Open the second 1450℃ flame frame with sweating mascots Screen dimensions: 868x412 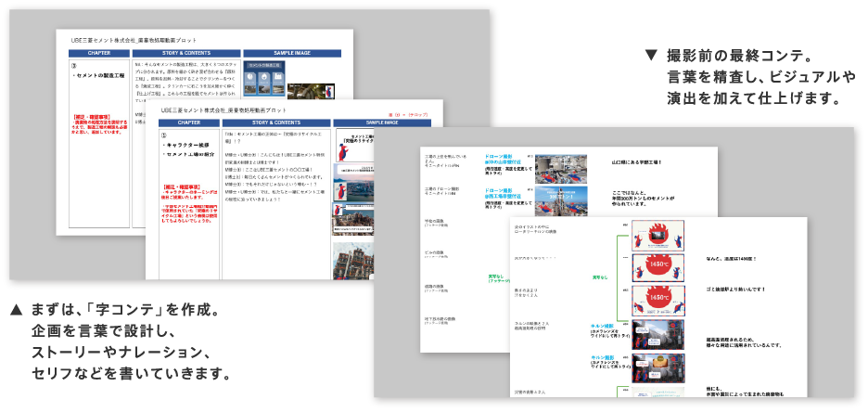point(658,301)
